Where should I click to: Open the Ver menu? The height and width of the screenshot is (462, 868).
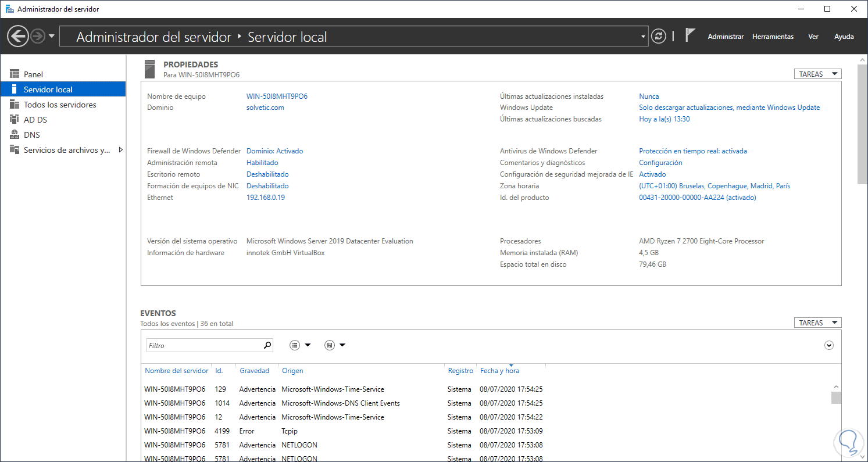(x=813, y=37)
